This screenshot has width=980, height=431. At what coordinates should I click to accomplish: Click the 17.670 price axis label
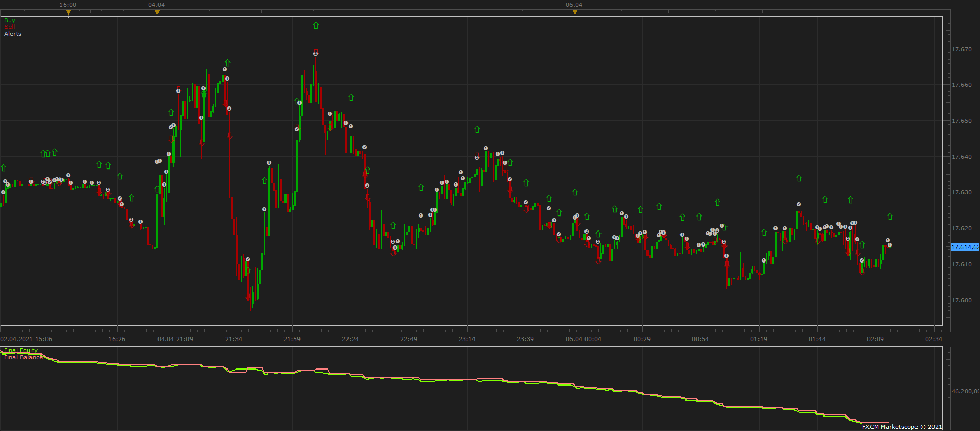(961, 49)
